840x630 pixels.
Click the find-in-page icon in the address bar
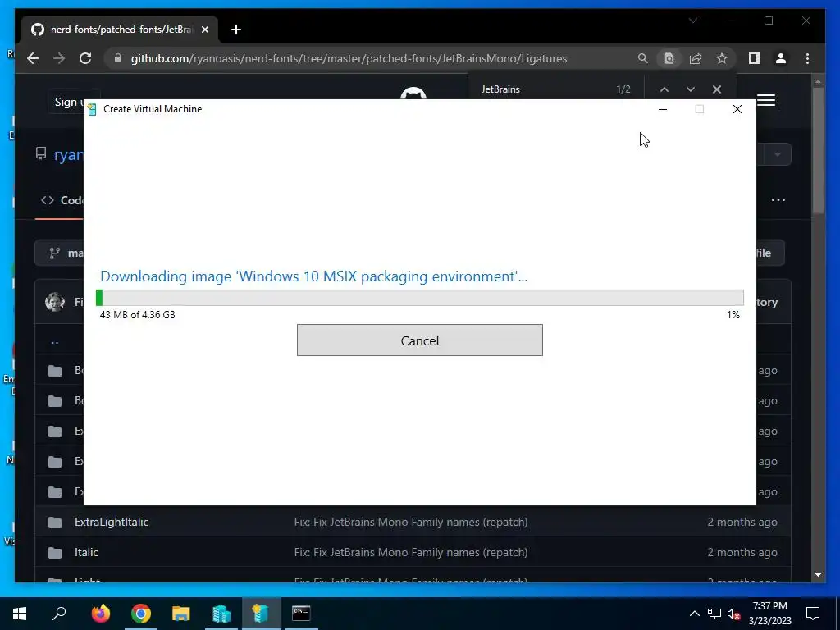click(669, 58)
